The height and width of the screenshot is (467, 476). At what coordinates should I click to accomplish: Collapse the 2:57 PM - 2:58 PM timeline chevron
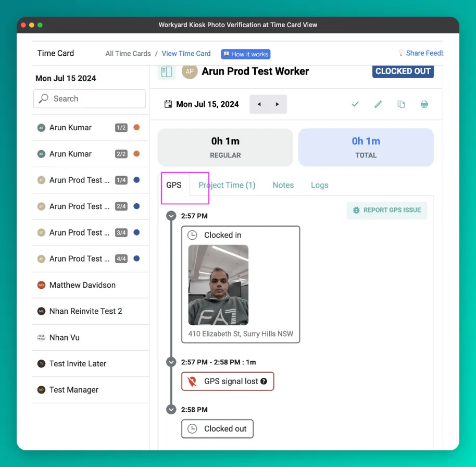click(x=171, y=362)
